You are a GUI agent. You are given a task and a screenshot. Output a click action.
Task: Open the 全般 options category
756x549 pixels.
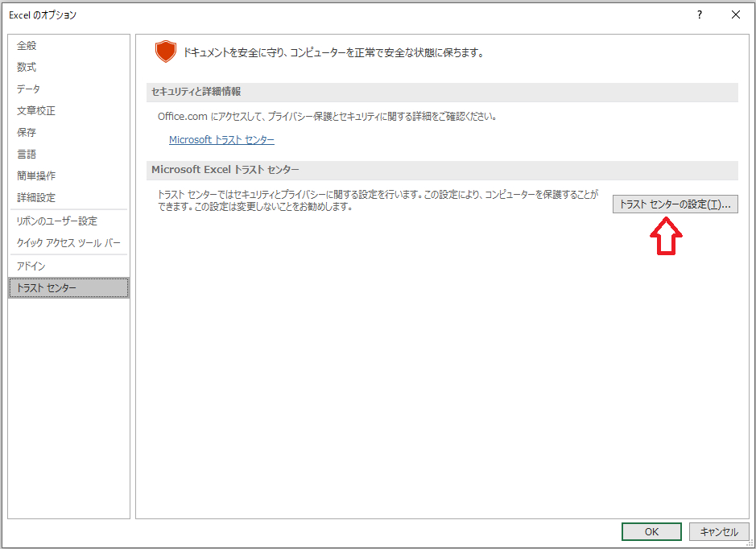(x=69, y=46)
